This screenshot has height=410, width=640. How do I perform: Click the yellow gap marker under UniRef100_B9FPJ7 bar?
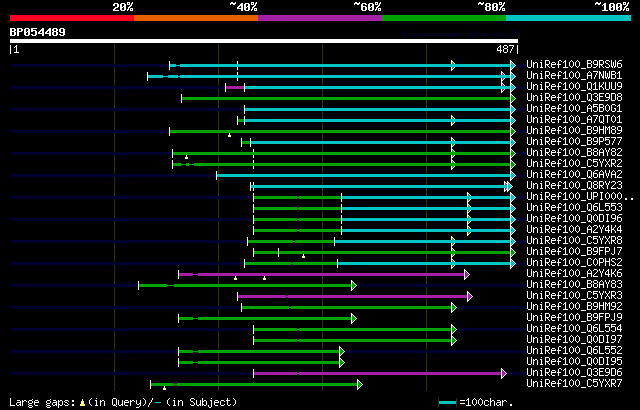pos(303,256)
